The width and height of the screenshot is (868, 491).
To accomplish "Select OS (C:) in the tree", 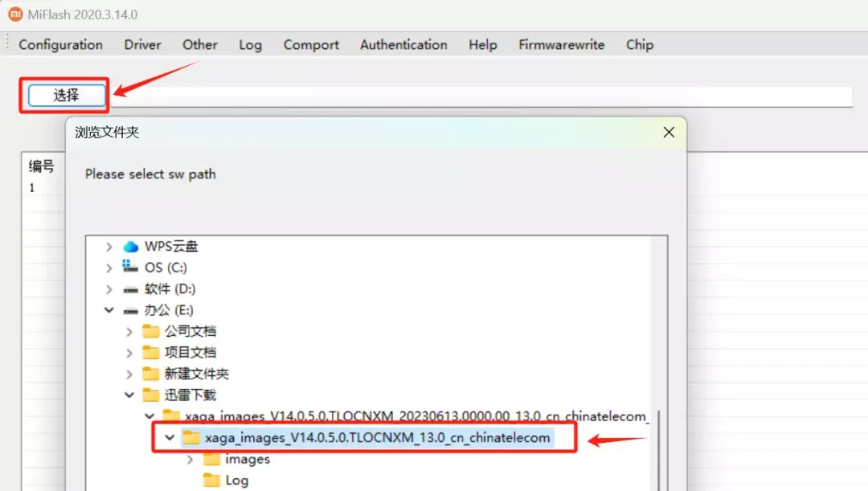I will point(166,268).
